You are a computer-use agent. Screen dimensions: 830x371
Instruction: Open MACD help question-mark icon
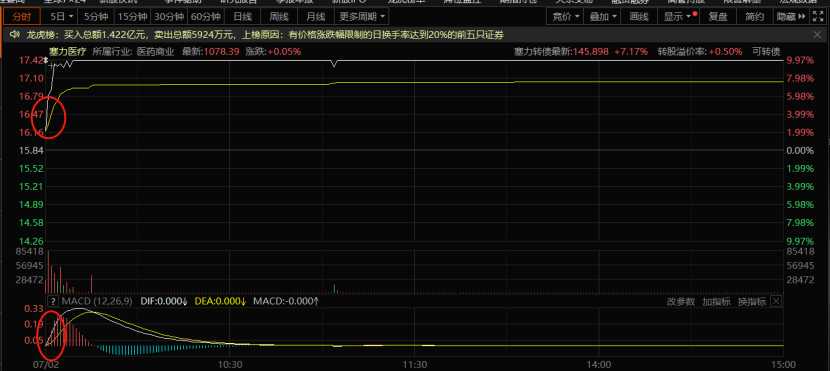click(53, 301)
